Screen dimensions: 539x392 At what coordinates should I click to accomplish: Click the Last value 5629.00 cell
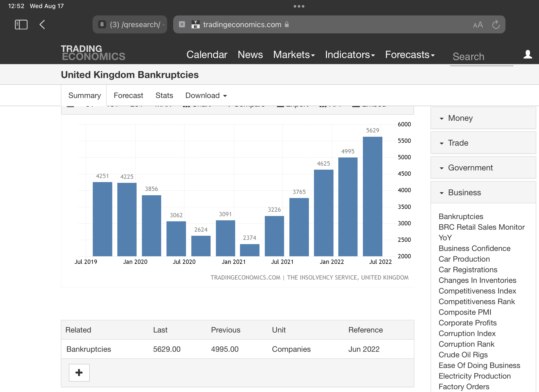(167, 349)
